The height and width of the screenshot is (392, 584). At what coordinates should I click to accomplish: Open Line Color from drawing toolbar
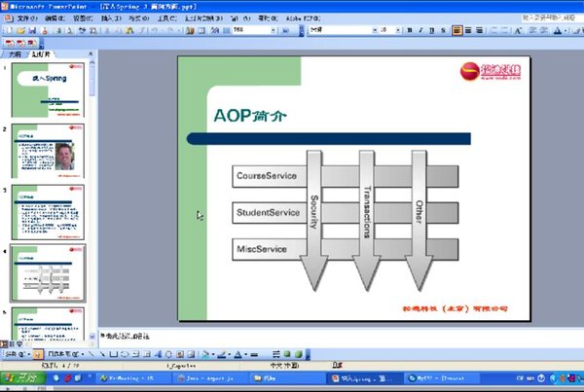tap(221, 354)
